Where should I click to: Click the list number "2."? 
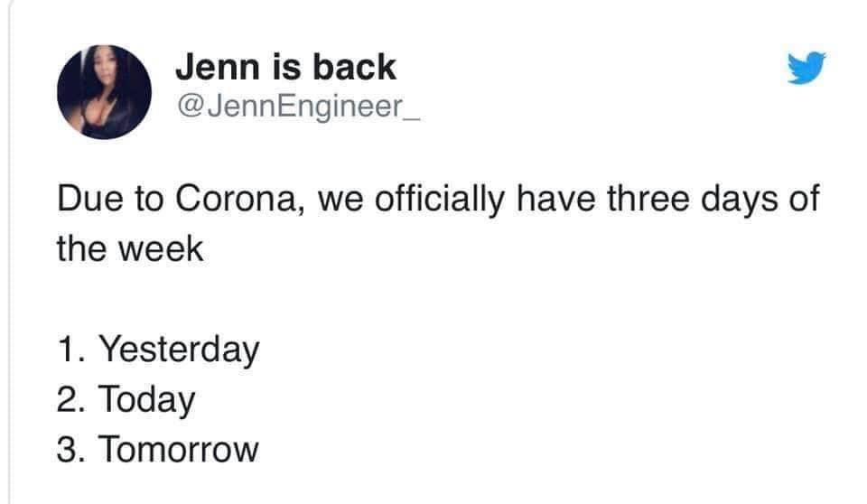tap(70, 399)
